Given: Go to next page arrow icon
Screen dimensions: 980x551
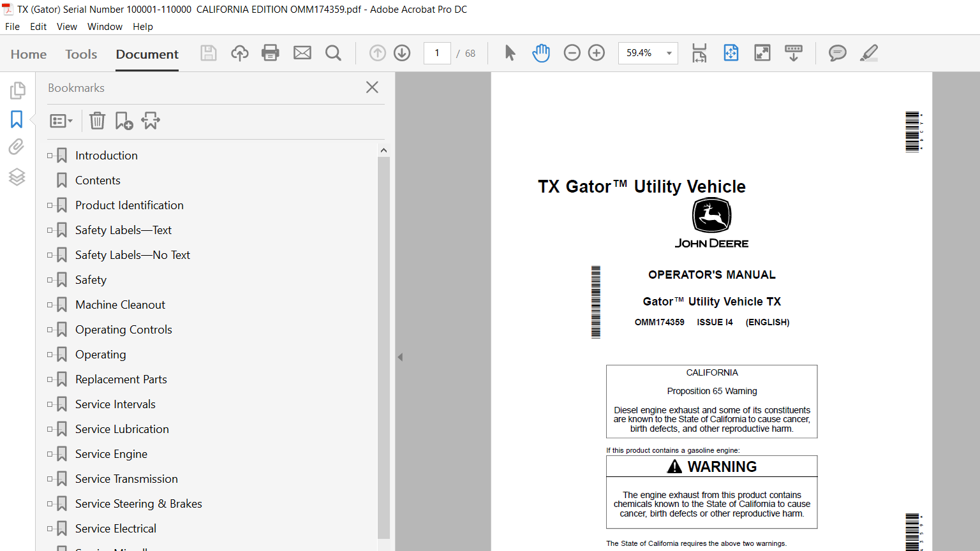Looking at the screenshot, I should pyautogui.click(x=402, y=53).
